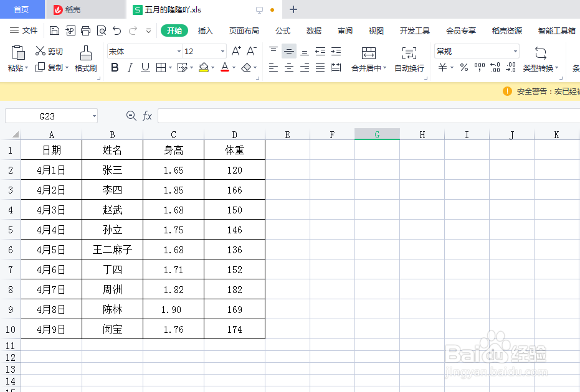Toggle Italic formatting
The height and width of the screenshot is (392, 580).
[130, 68]
